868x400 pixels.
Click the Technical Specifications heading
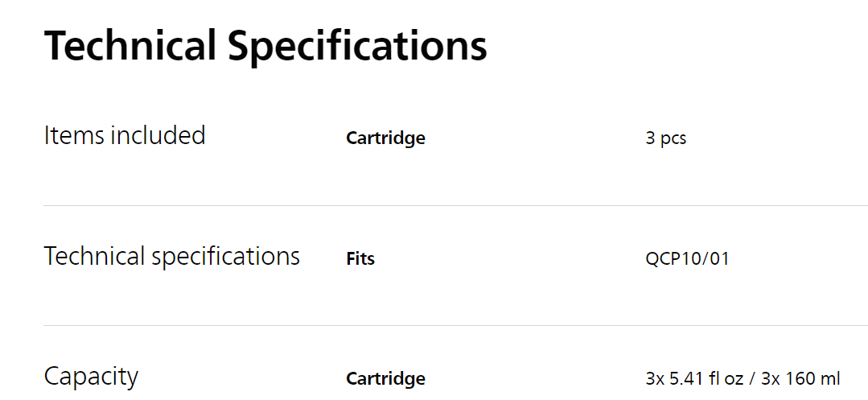point(265,46)
